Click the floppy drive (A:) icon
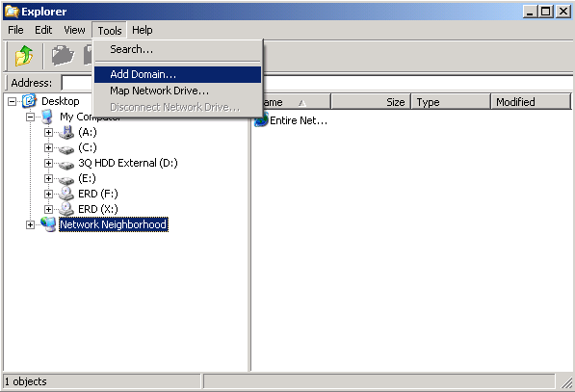Viewport: 575px width, 392px height. pyautogui.click(x=66, y=132)
